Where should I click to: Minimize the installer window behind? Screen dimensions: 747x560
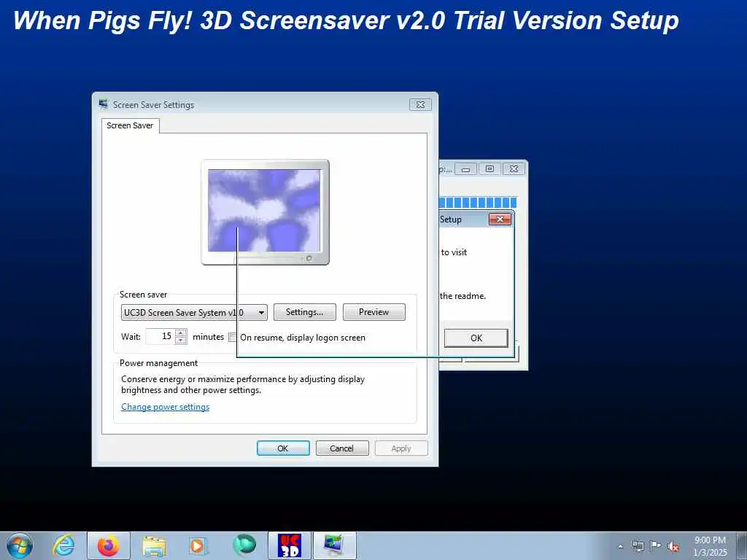click(x=465, y=169)
